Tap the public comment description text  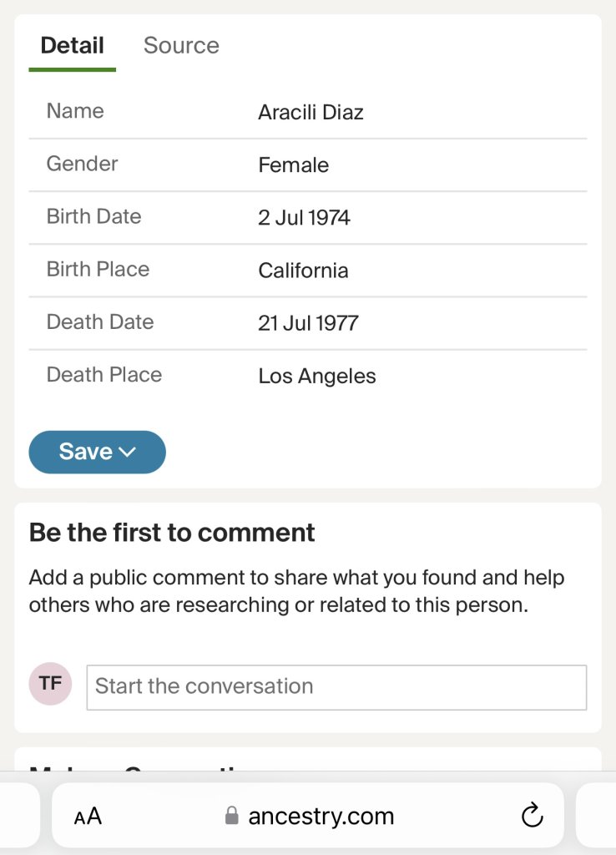click(296, 591)
